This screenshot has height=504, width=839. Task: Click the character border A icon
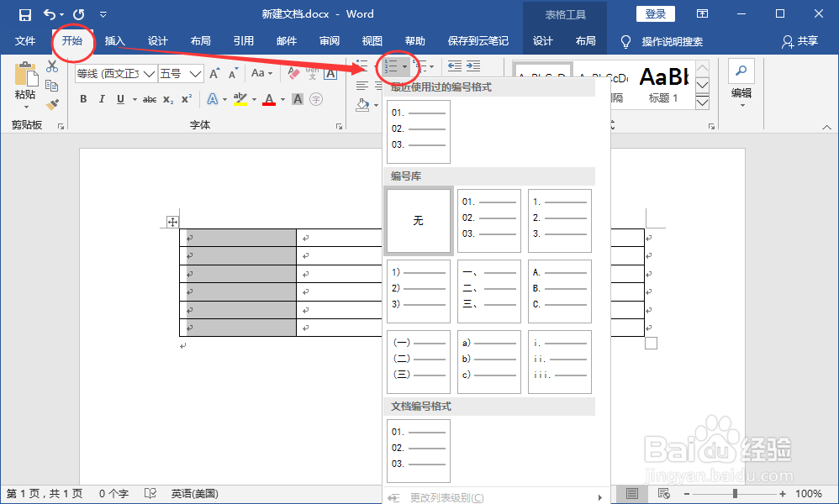[330, 73]
